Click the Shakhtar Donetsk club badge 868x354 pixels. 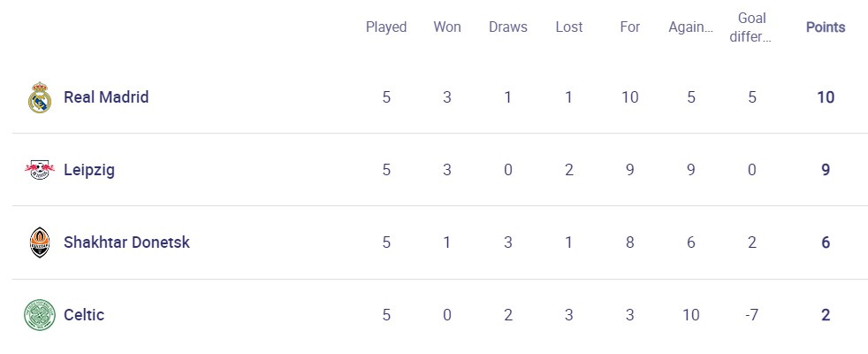pos(39,242)
